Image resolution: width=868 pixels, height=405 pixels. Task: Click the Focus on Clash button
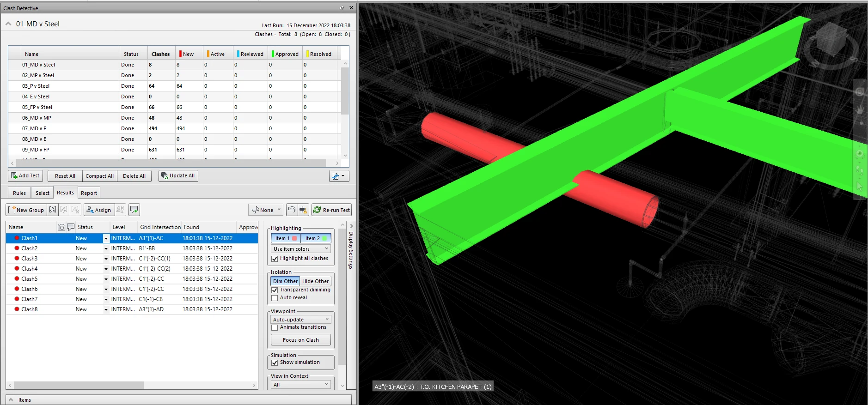point(301,340)
